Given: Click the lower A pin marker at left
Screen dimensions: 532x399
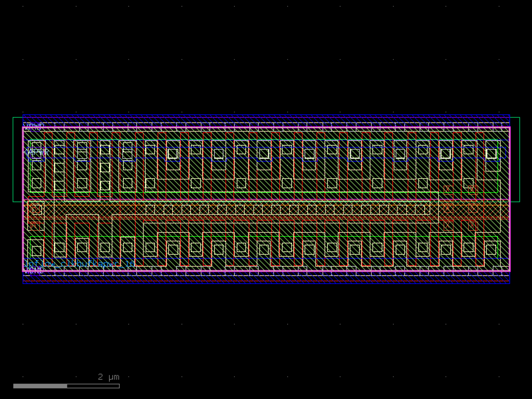Looking at the screenshot, I should pos(35,226).
